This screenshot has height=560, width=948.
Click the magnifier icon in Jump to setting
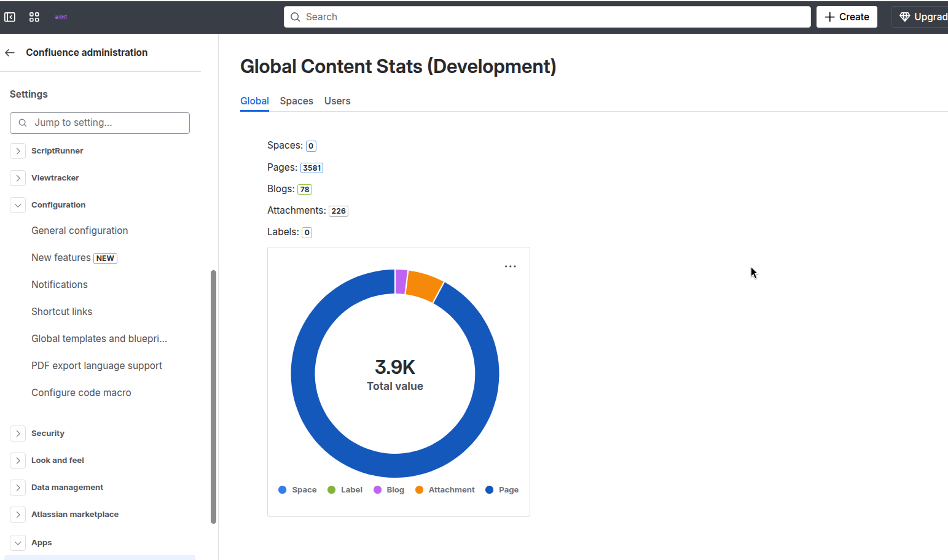tap(23, 123)
